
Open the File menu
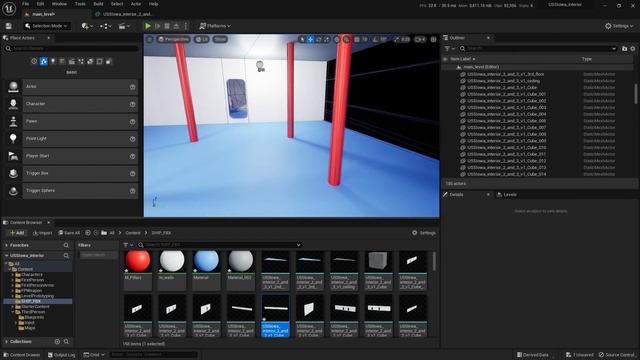point(25,4)
